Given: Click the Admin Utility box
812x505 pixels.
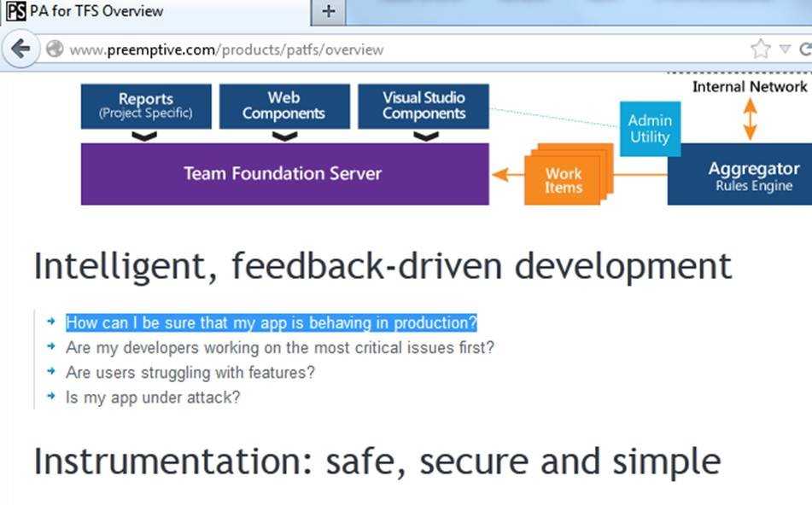Looking at the screenshot, I should 650,129.
